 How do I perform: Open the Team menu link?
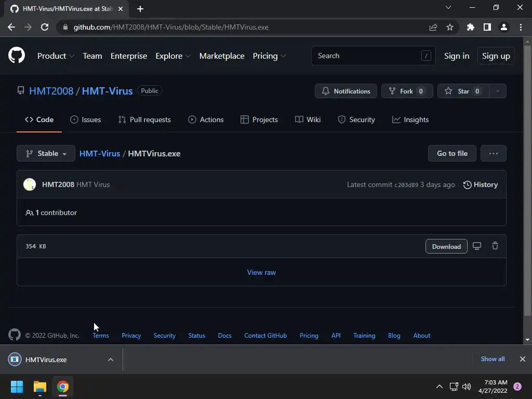click(x=92, y=56)
